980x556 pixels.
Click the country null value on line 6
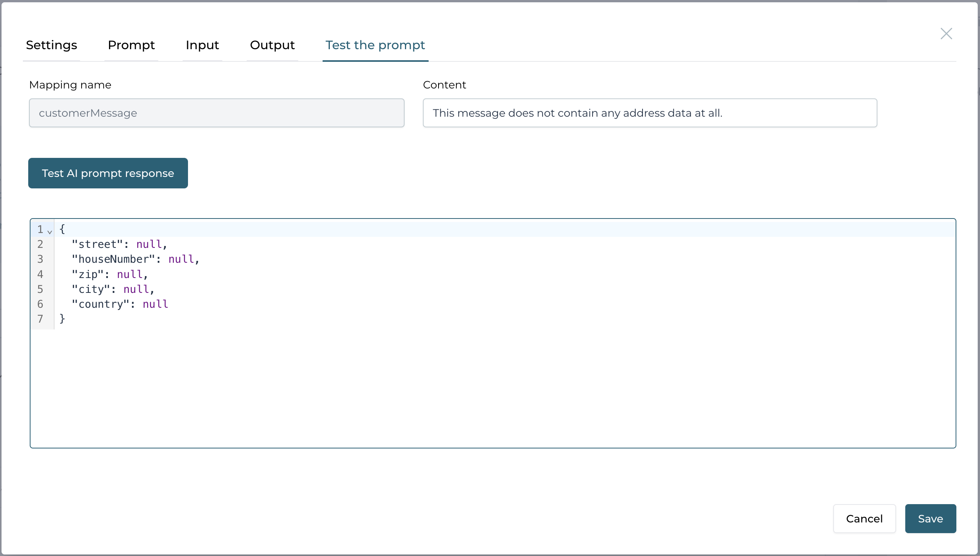(155, 304)
